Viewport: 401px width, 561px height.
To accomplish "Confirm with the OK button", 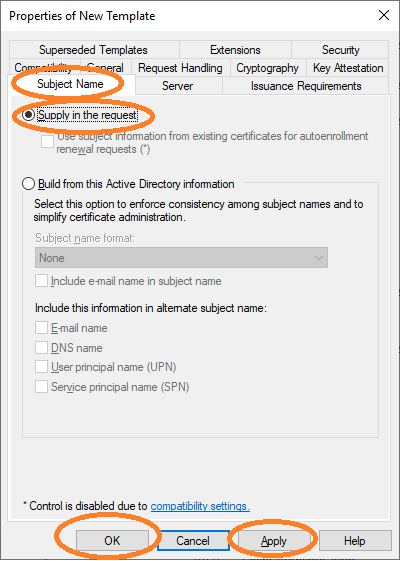I will coord(112,541).
